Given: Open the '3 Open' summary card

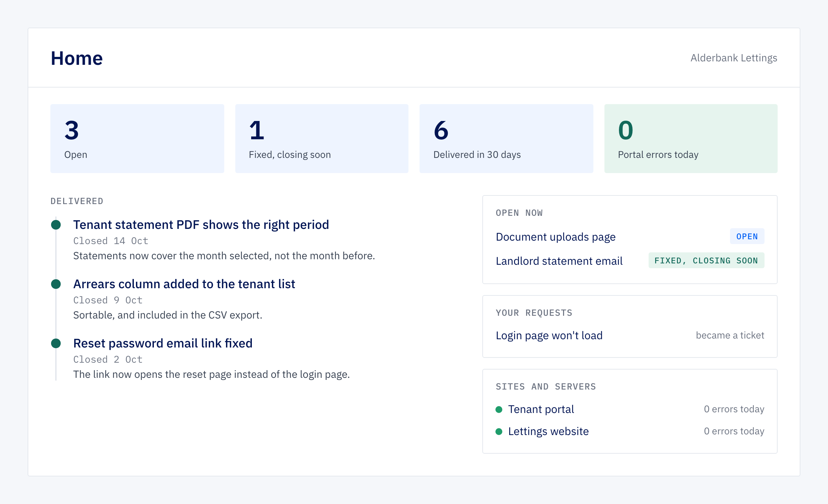Looking at the screenshot, I should pyautogui.click(x=137, y=139).
